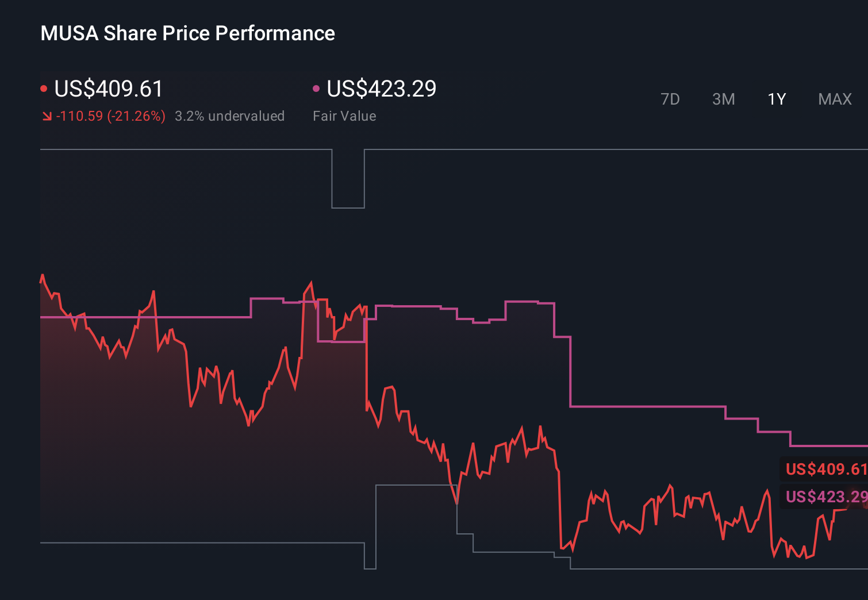Click the downward red arrow change indicator

[x=46, y=116]
